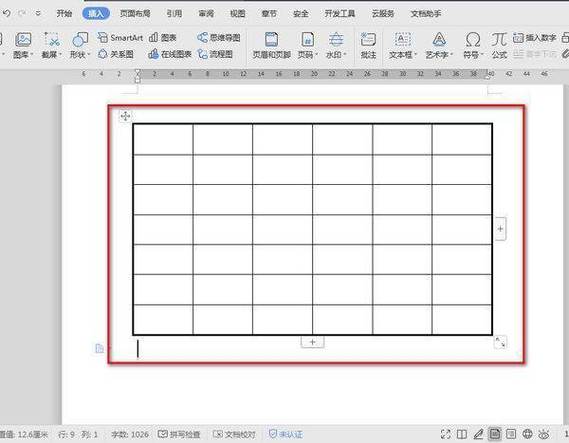Switch to full screen view in status bar
The width and height of the screenshot is (569, 443).
(x=445, y=434)
